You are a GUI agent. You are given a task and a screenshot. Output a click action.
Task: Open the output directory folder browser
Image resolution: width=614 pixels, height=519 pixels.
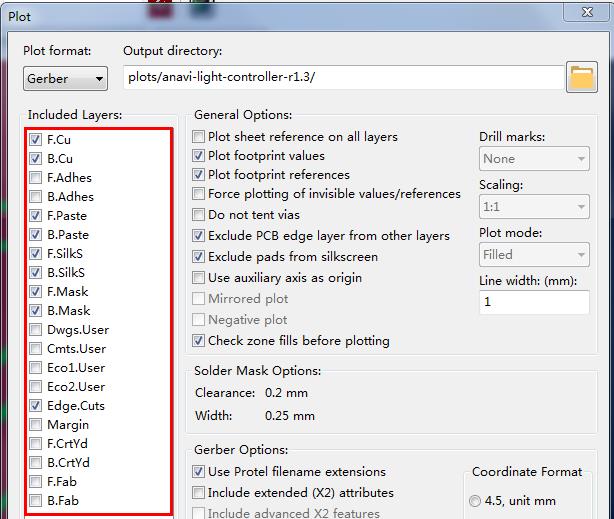(581, 77)
